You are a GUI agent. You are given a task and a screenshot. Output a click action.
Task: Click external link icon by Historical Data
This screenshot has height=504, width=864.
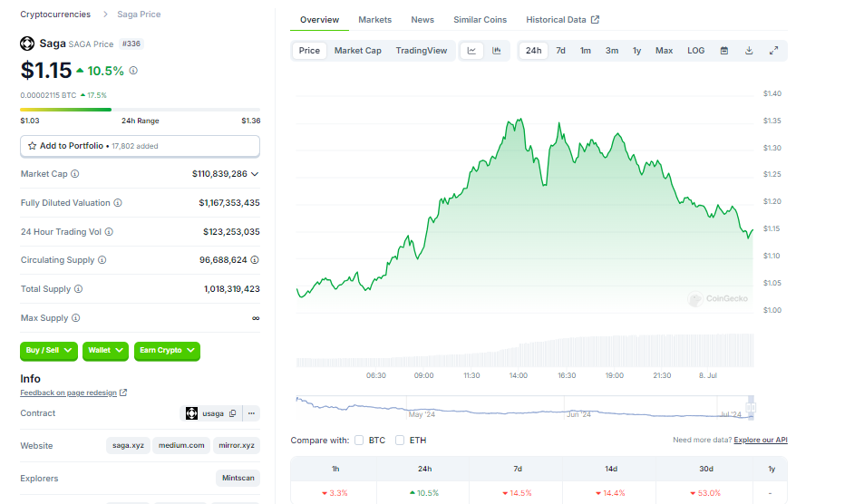595,20
